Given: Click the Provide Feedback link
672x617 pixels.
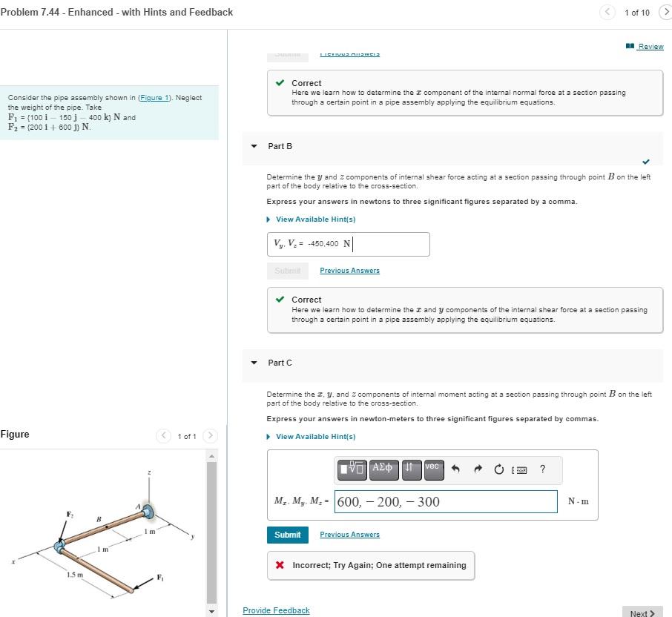Looking at the screenshot, I should click(x=276, y=610).
